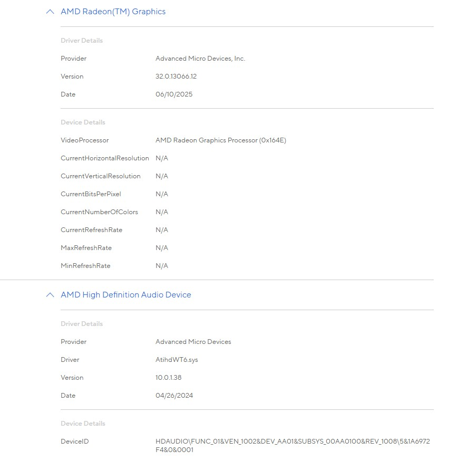476x470 pixels.
Task: Click the Version label under Audio Device
Action: pos(72,377)
